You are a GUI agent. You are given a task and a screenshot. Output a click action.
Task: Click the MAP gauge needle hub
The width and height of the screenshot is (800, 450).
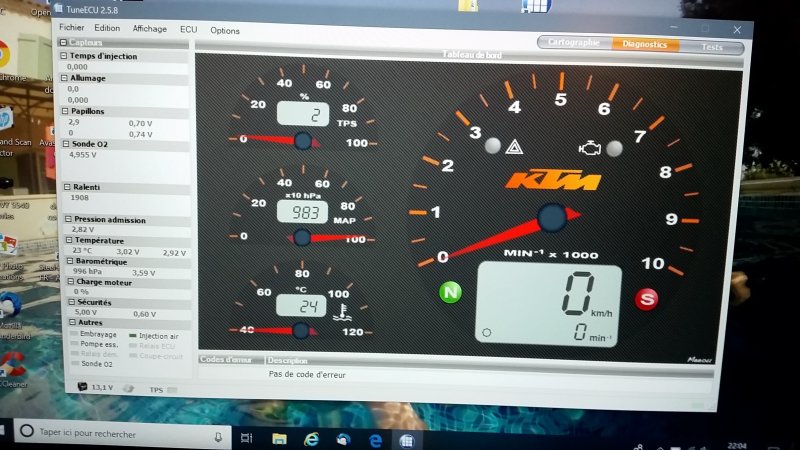(x=302, y=237)
